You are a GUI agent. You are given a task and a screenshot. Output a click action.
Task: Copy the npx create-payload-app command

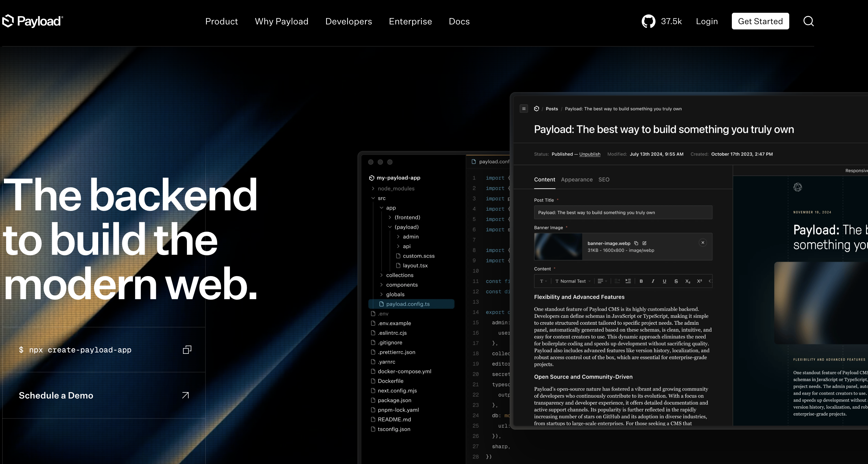point(187,350)
